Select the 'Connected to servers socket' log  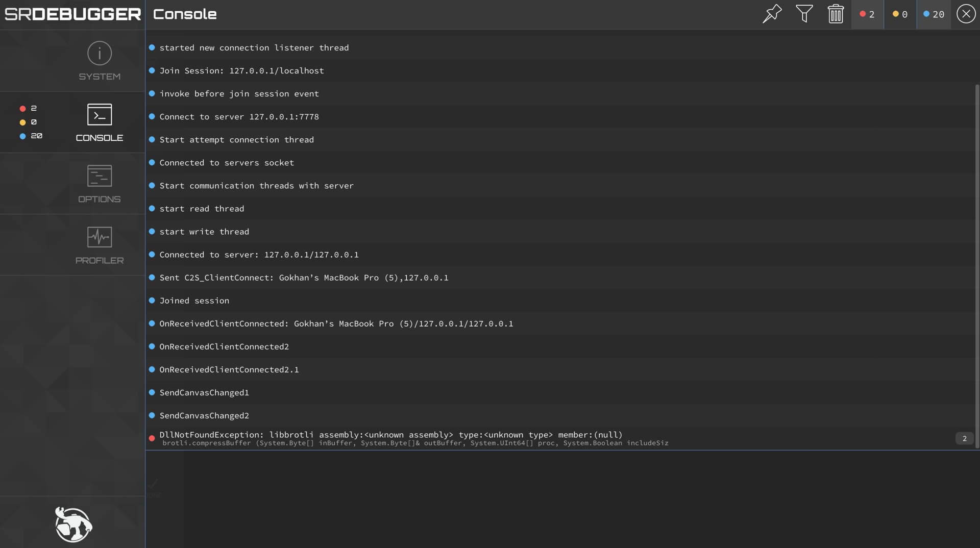pos(227,163)
